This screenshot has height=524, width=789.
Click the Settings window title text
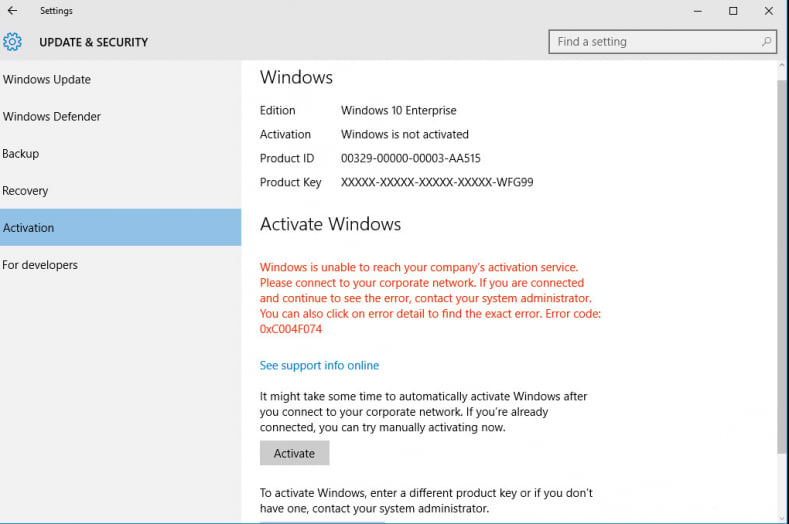56,11
